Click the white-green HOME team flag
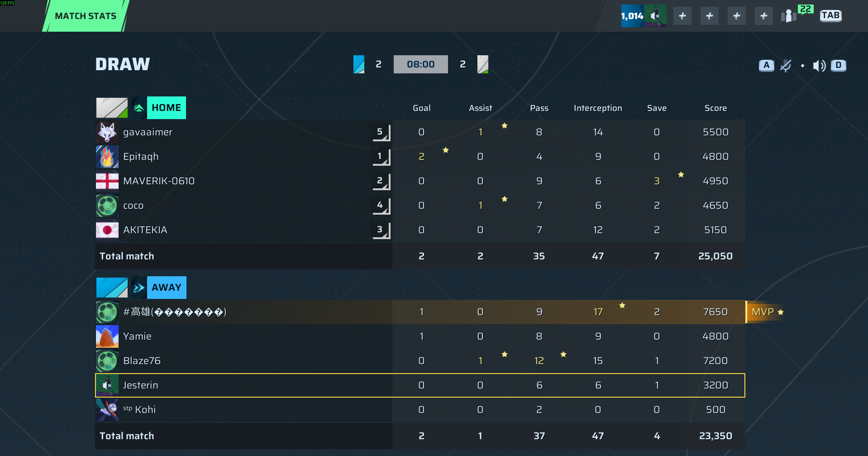 click(x=112, y=108)
